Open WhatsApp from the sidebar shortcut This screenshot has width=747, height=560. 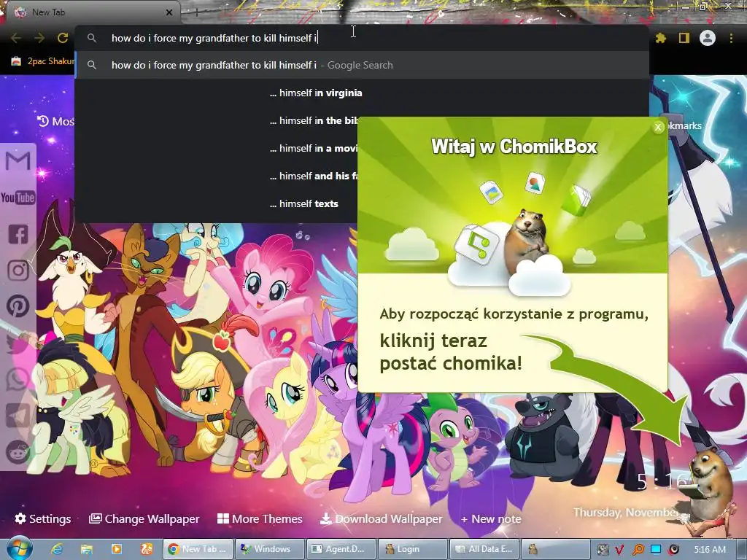click(x=18, y=379)
